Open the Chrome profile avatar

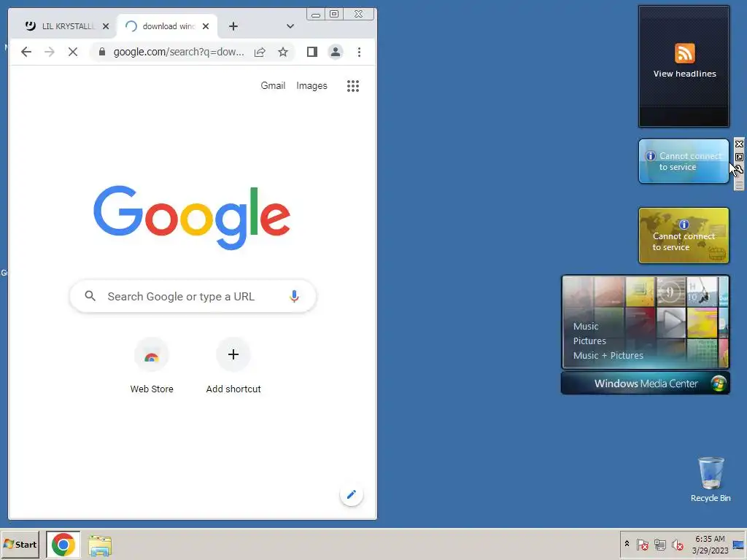pyautogui.click(x=336, y=52)
